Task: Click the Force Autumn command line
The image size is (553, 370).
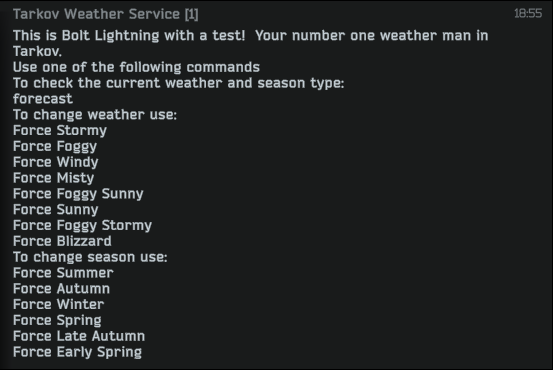Action: pos(62,289)
